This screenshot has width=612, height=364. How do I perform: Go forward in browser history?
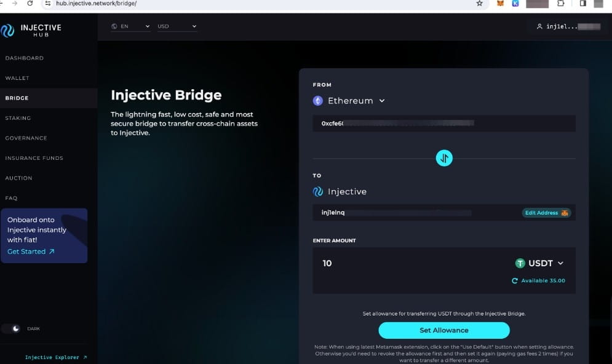[x=15, y=4]
